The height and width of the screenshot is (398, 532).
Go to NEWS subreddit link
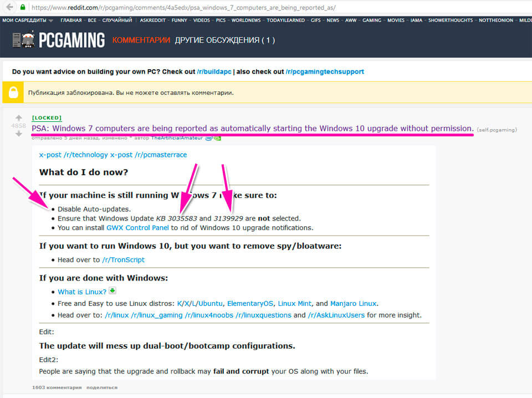point(333,21)
